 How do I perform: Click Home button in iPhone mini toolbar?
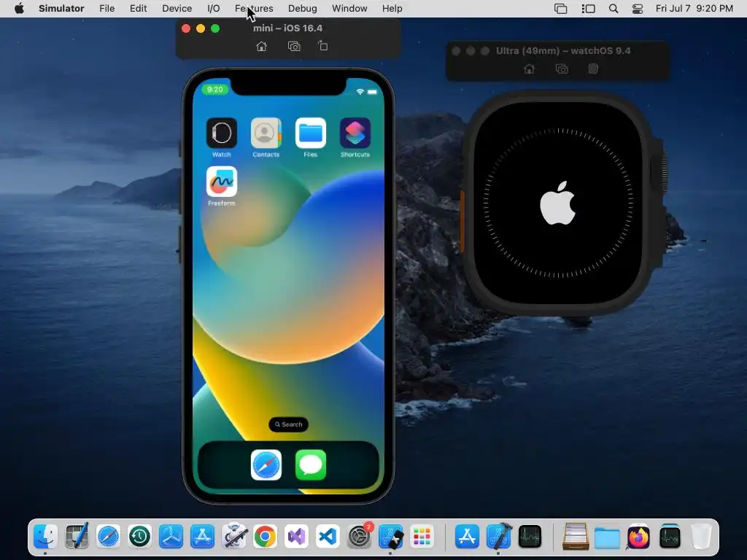(262, 46)
